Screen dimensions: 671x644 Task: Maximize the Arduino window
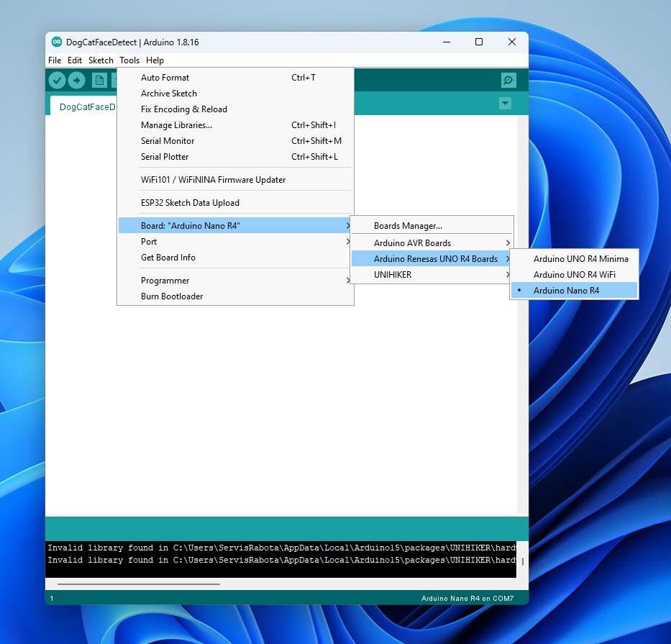click(479, 42)
